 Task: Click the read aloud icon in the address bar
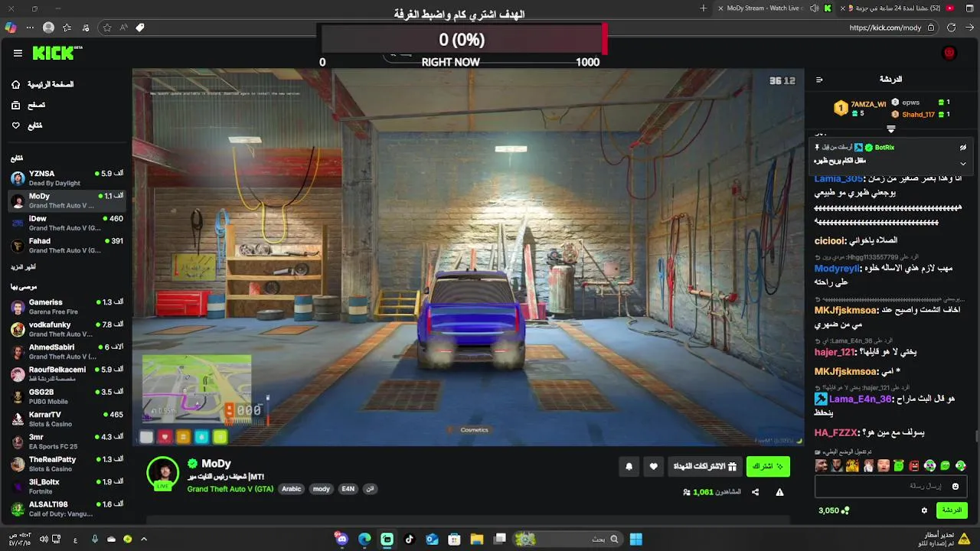coord(123,28)
